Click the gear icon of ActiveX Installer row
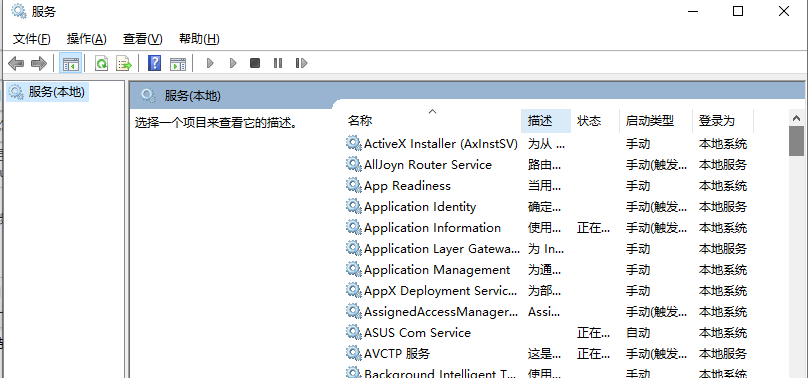Viewport: 808px width, 378px height. (x=354, y=144)
